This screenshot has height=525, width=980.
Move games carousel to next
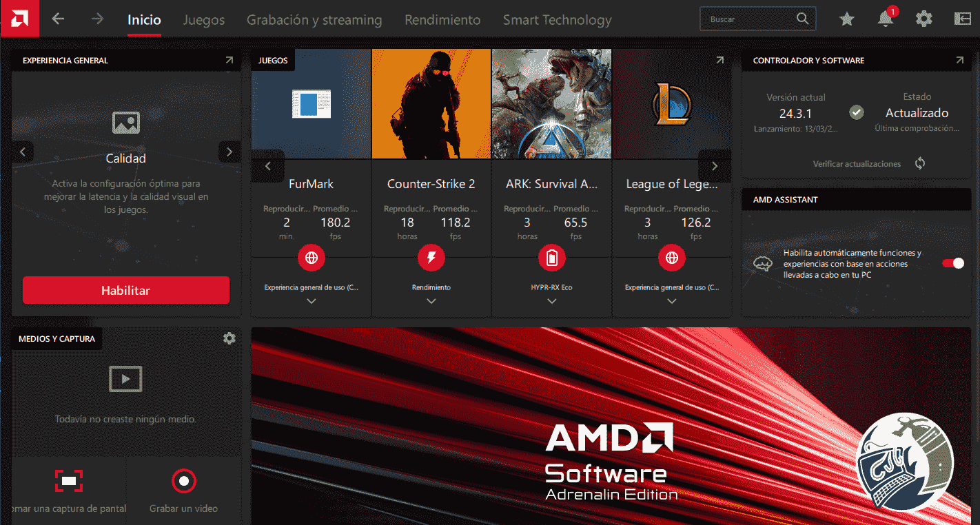pos(715,166)
